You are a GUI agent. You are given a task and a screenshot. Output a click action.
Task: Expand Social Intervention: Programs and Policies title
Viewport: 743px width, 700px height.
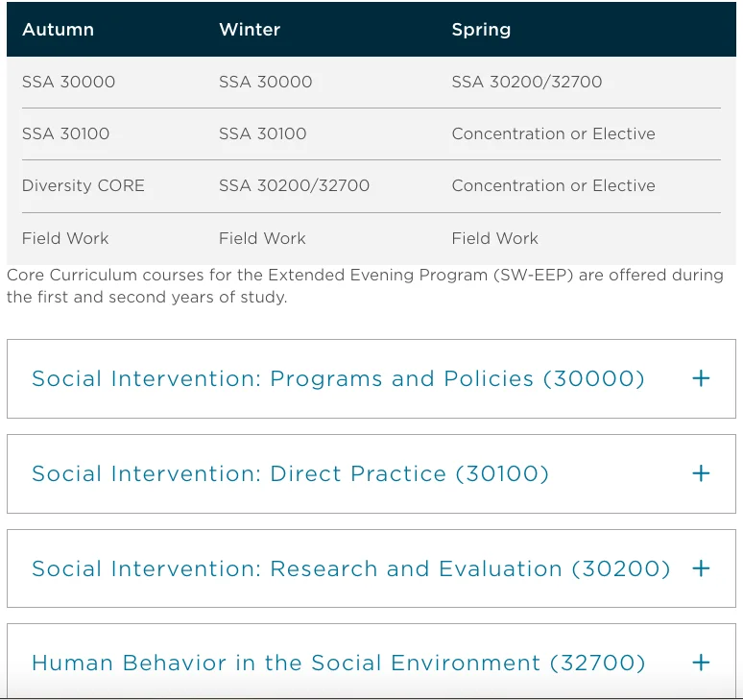[338, 378]
